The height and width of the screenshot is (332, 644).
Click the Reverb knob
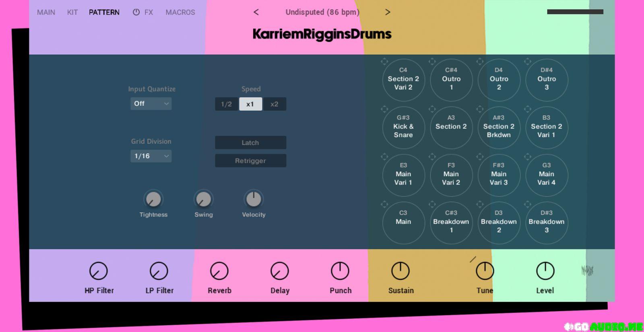[219, 271]
